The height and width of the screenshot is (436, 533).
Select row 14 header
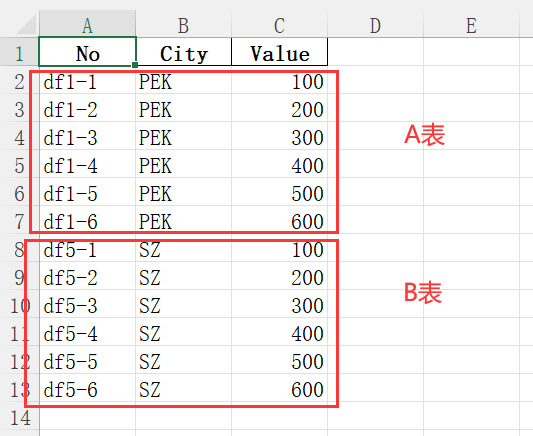click(19, 416)
